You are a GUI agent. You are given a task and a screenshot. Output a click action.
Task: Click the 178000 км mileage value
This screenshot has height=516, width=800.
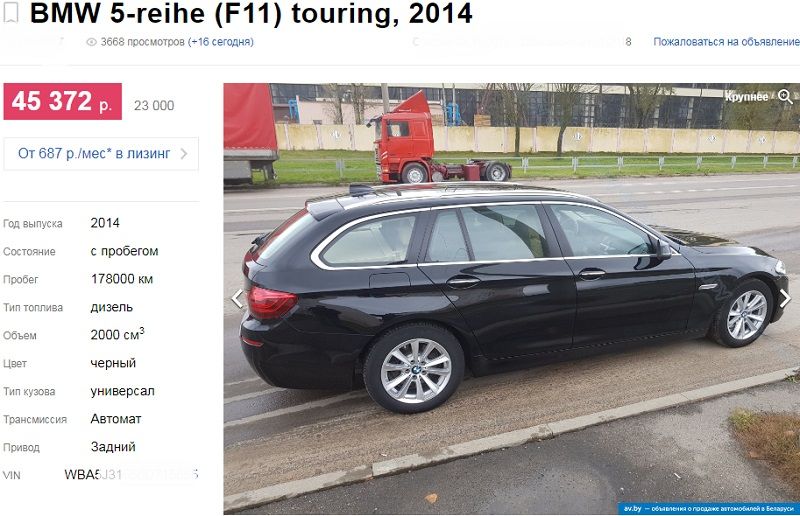click(122, 279)
